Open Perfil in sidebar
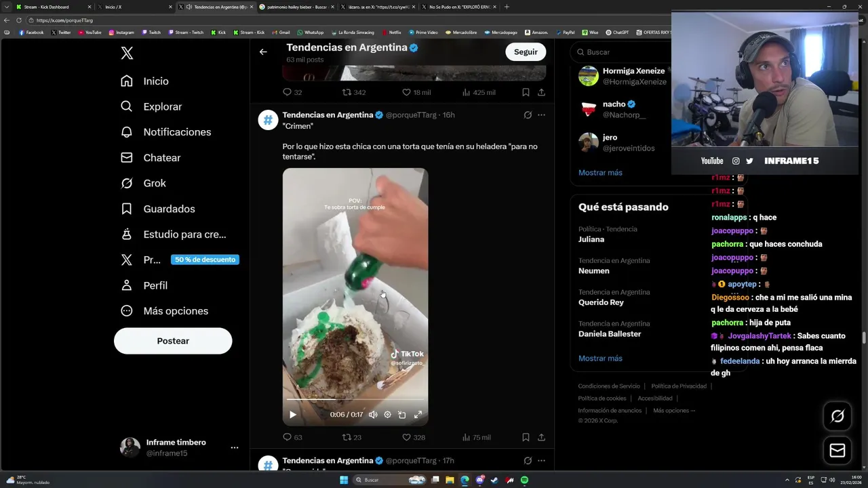 [x=144, y=285]
